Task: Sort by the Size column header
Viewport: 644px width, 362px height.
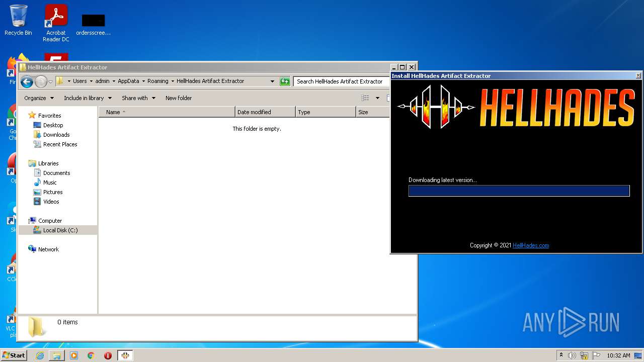Action: [372, 112]
